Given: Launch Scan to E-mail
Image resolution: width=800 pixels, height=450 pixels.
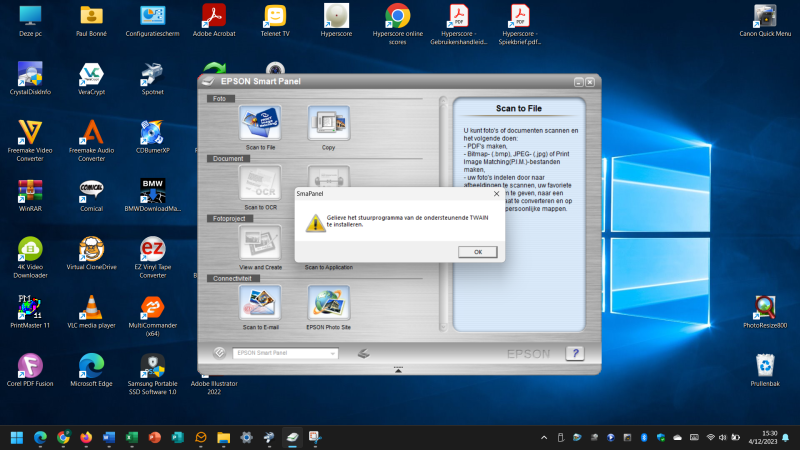Looking at the screenshot, I should click(260, 303).
